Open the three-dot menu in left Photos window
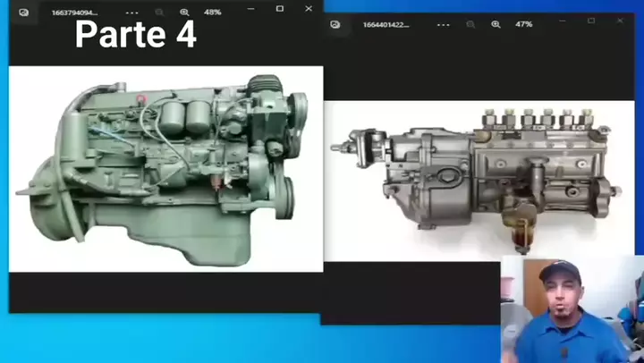This screenshot has width=644, height=363. [x=131, y=13]
